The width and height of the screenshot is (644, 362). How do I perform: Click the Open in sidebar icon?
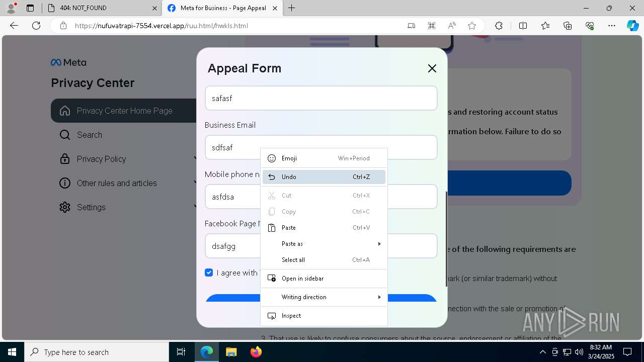(x=272, y=279)
